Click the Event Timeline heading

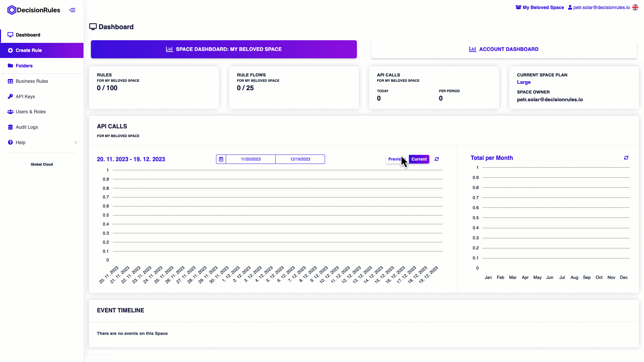120,310
